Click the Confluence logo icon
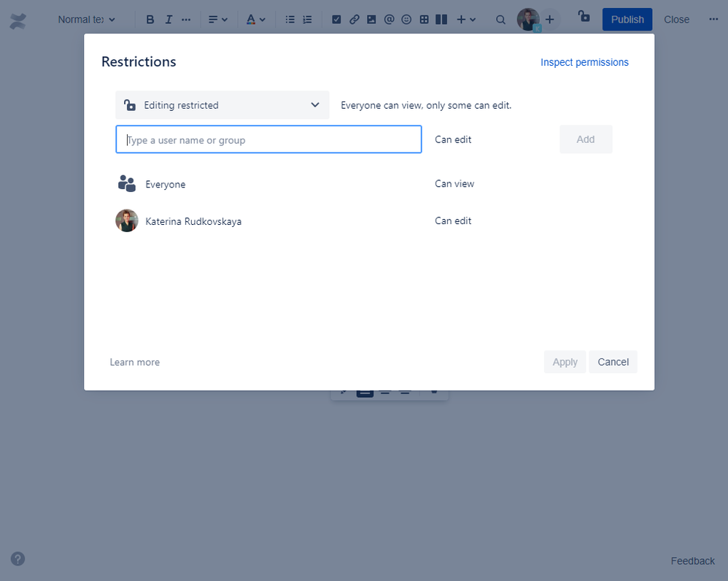This screenshot has height=581, width=728. tap(18, 21)
